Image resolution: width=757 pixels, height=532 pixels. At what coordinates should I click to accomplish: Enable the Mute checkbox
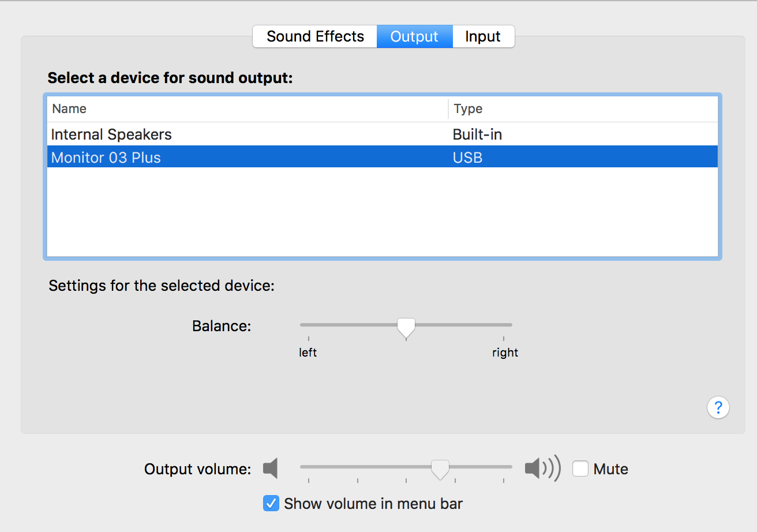pyautogui.click(x=580, y=469)
